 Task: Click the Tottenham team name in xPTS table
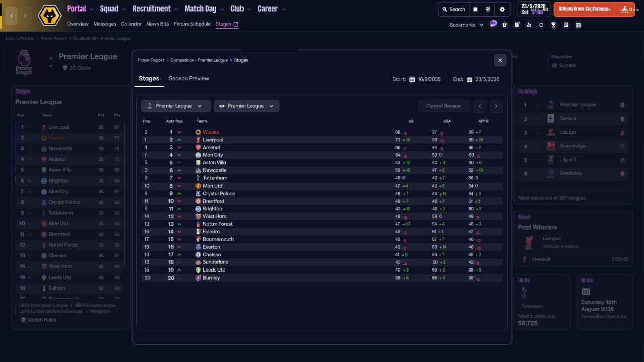click(215, 178)
